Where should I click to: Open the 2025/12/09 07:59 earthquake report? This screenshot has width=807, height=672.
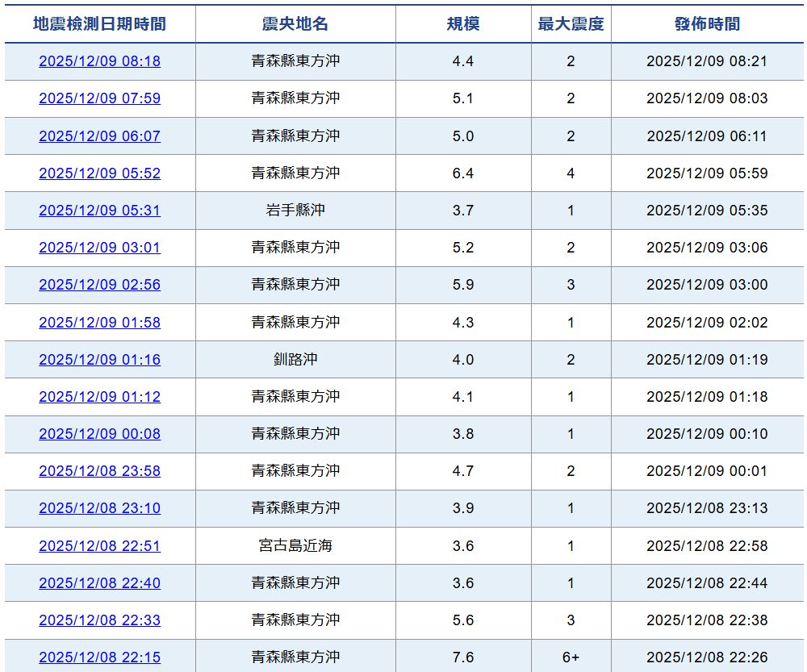point(100,98)
